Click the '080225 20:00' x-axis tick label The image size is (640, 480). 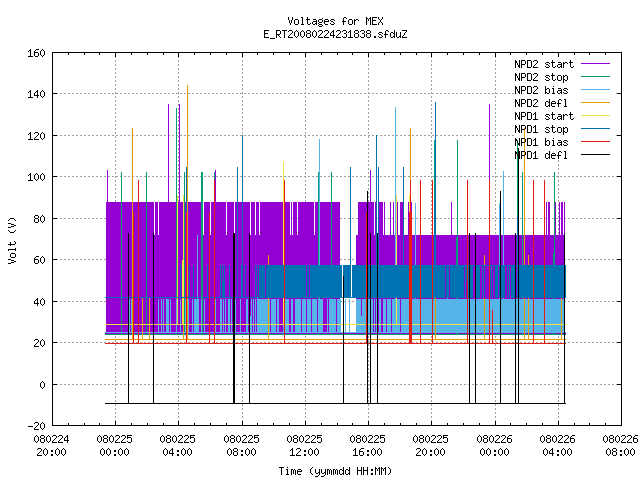tap(431, 446)
